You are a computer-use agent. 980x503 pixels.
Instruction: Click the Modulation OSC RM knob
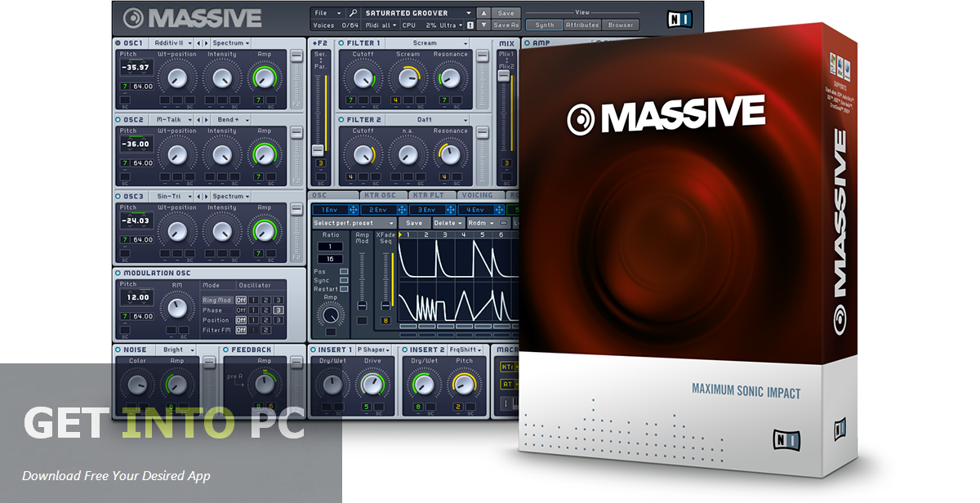pyautogui.click(x=176, y=308)
